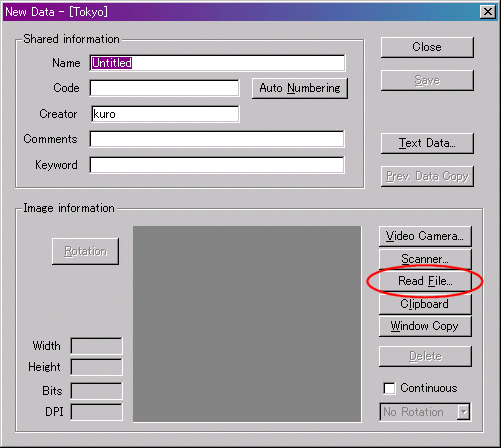Image resolution: width=501 pixels, height=448 pixels.
Task: Click the Rotation button
Action: [85, 251]
